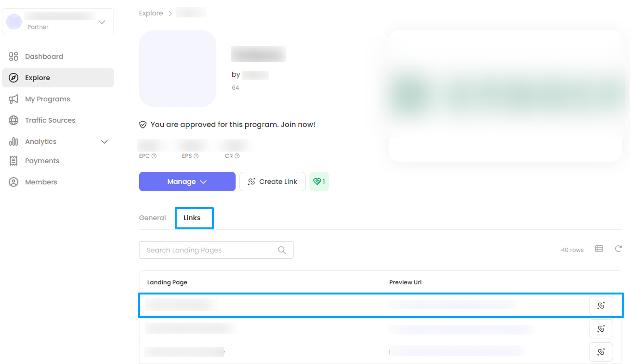Go back to Explore via breadcrumb
This screenshot has height=364, width=631.
(151, 13)
